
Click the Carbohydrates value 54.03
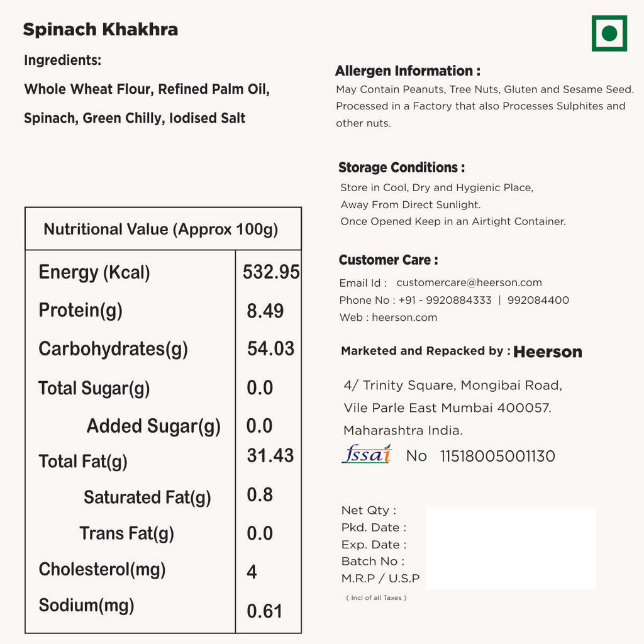tap(270, 348)
